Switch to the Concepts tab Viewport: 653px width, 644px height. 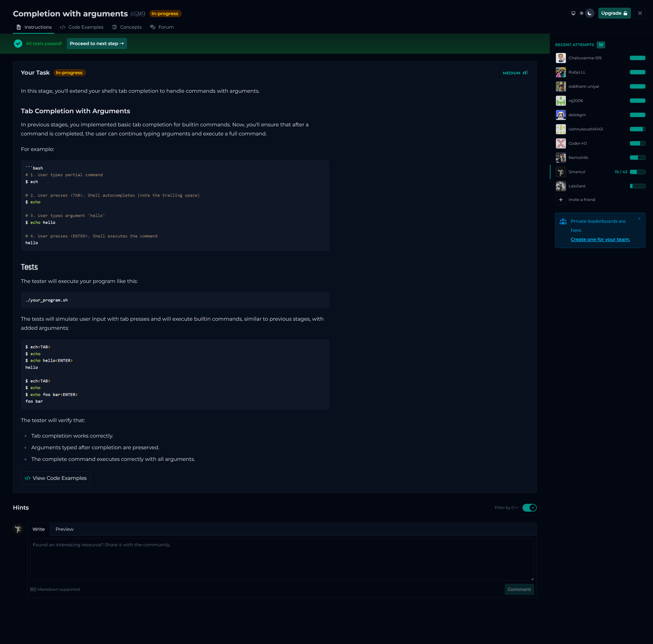click(x=127, y=27)
